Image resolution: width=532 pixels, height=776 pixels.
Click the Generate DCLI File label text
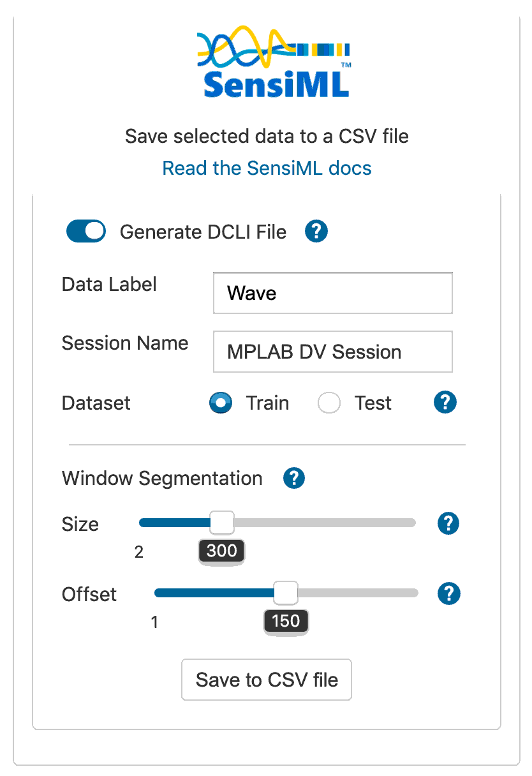pos(203,232)
